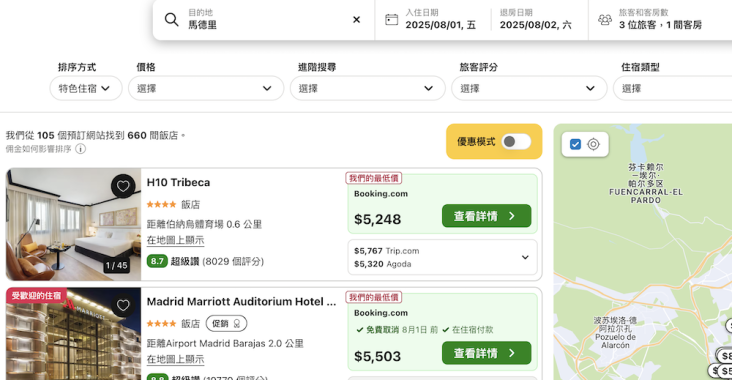
Task: Open the 3 位旅客, 1 間客房 selector
Action: [x=660, y=19]
